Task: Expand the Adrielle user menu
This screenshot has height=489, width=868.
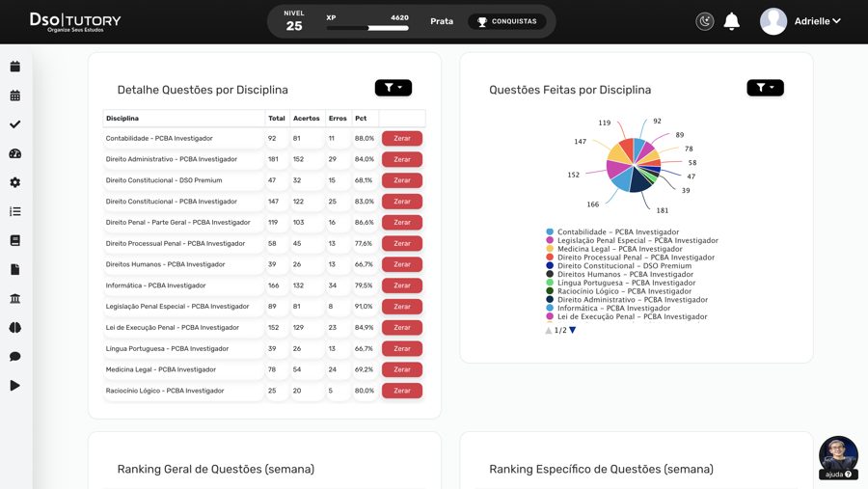Action: 818,21
